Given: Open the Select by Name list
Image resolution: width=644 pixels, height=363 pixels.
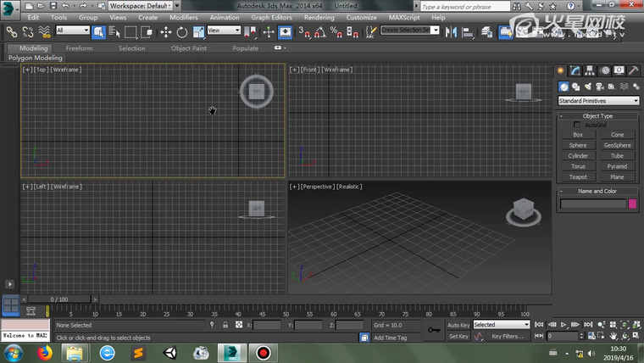Looking at the screenshot, I should (114, 31).
